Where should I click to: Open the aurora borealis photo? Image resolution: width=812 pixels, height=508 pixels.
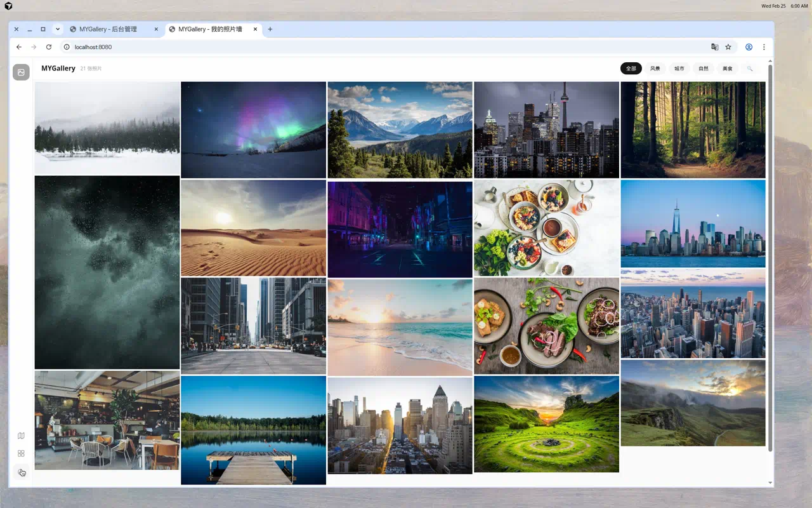coord(253,130)
